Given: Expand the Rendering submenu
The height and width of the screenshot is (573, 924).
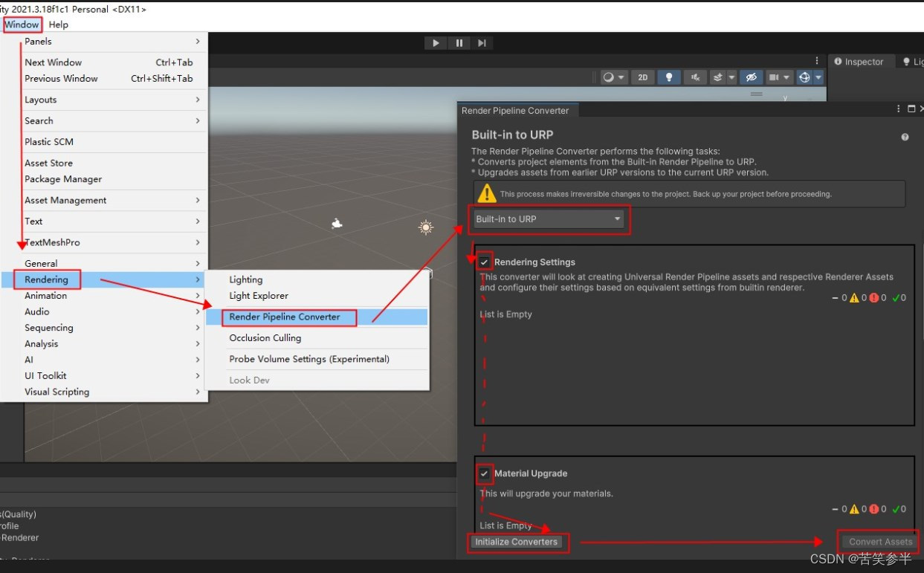Looking at the screenshot, I should click(x=47, y=279).
